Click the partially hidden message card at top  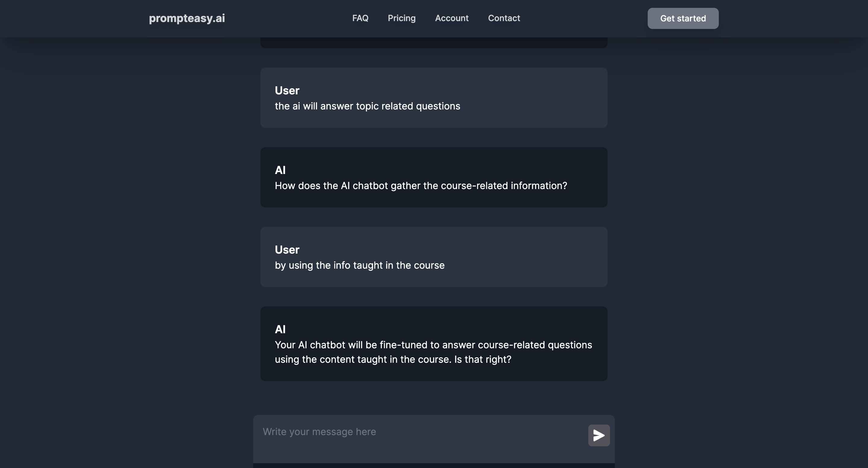click(x=434, y=43)
